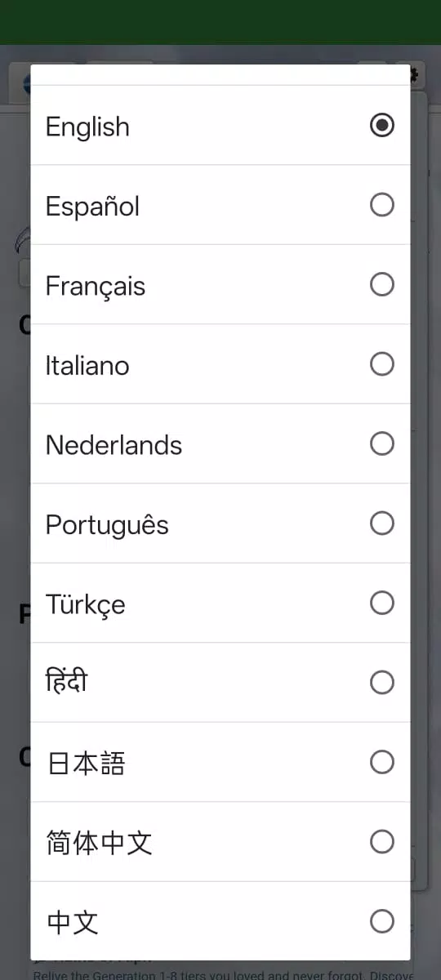The width and height of the screenshot is (441, 980).
Task: Click the 日本語 text entry
Action: click(87, 763)
